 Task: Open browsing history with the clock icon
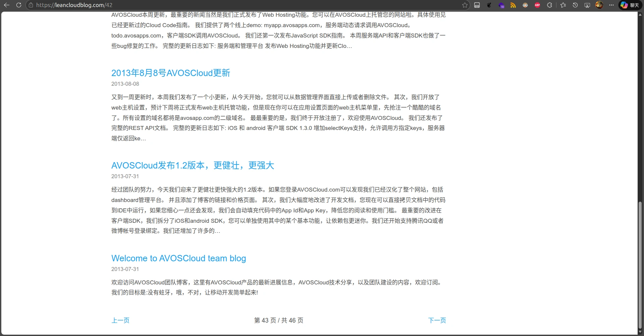tap(575, 5)
